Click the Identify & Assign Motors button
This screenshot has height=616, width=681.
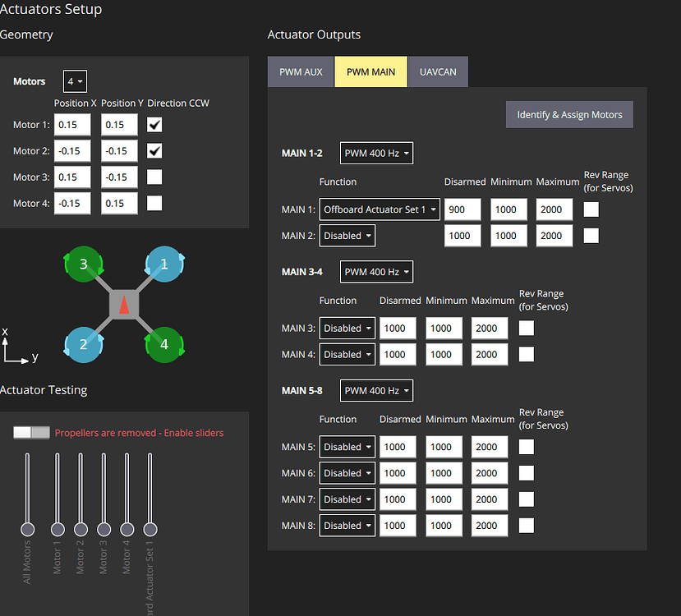pos(568,114)
